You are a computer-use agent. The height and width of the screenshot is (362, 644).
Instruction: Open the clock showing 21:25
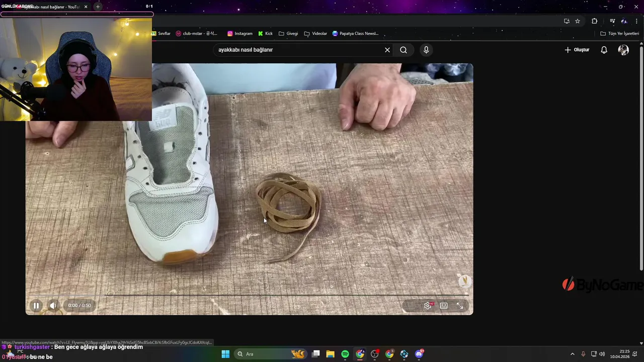(x=620, y=354)
